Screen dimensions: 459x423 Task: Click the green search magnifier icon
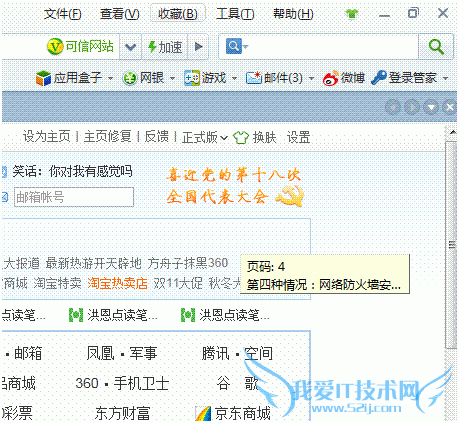coord(436,47)
